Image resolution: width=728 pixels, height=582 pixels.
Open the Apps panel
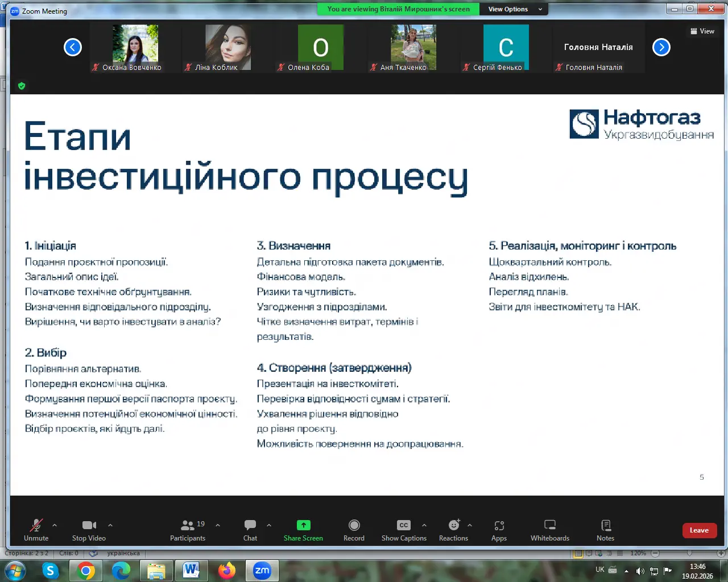point(499,530)
